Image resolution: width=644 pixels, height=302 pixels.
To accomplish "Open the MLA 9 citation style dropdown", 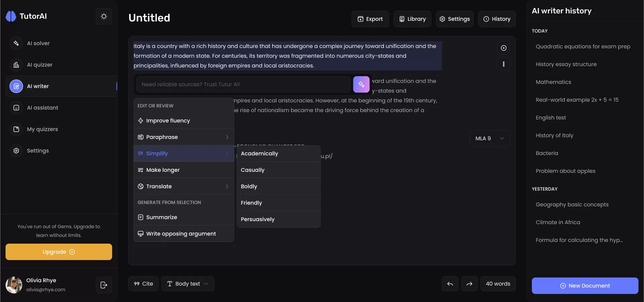I will (490, 138).
